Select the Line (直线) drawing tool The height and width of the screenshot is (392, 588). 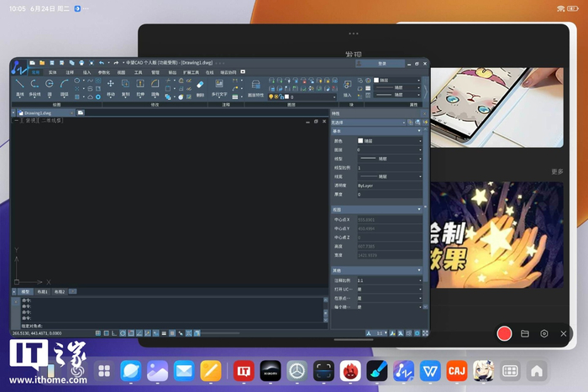coord(18,85)
